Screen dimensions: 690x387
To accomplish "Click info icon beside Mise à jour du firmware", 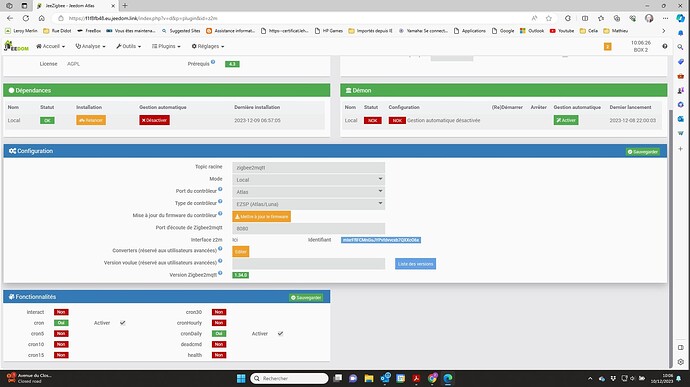I will point(220,214).
